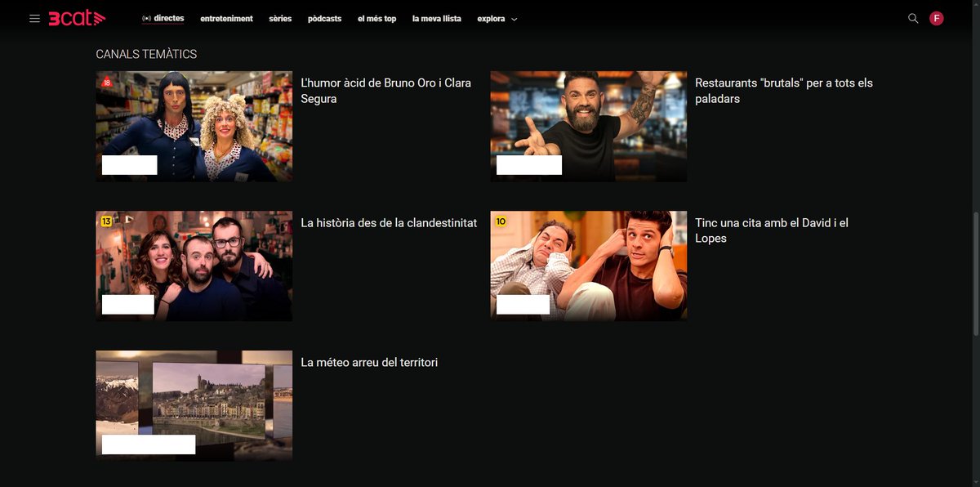Screen dimensions: 980x487
Task: Open the David i el Lopes thumbnail
Action: click(x=589, y=266)
